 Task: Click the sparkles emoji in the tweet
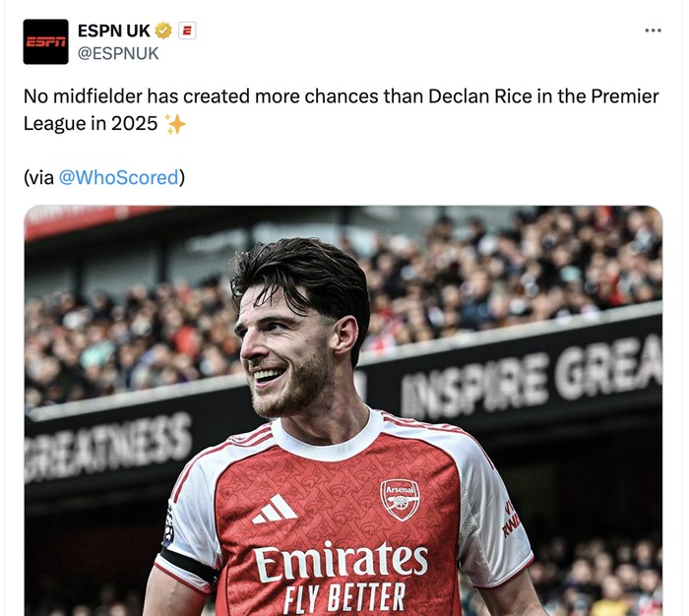point(175,124)
